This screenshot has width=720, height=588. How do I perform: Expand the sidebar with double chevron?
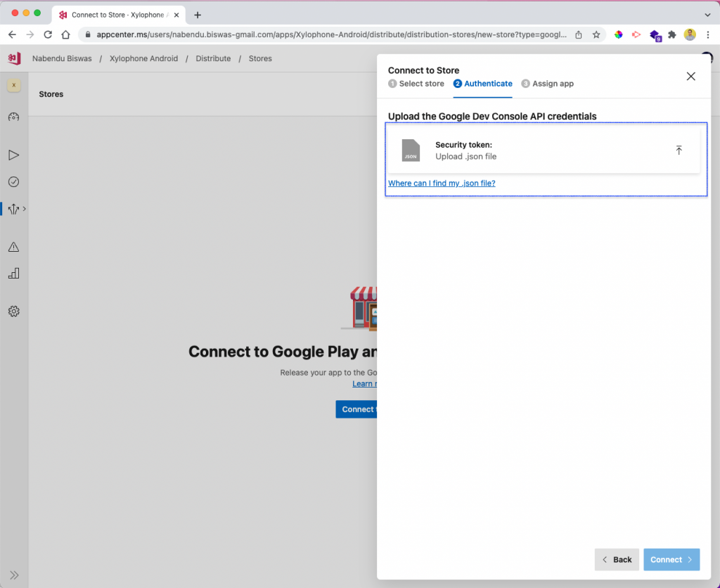coord(14,575)
